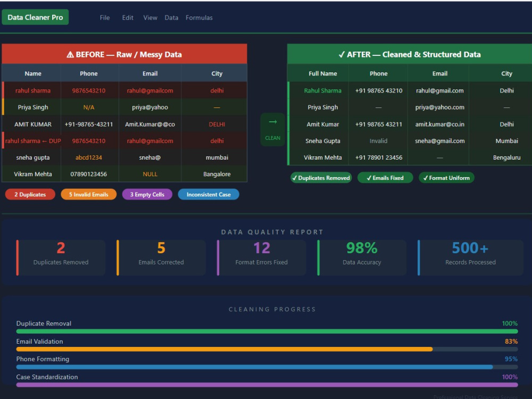Select the '+91 78901 23456' phone cell

379,157
